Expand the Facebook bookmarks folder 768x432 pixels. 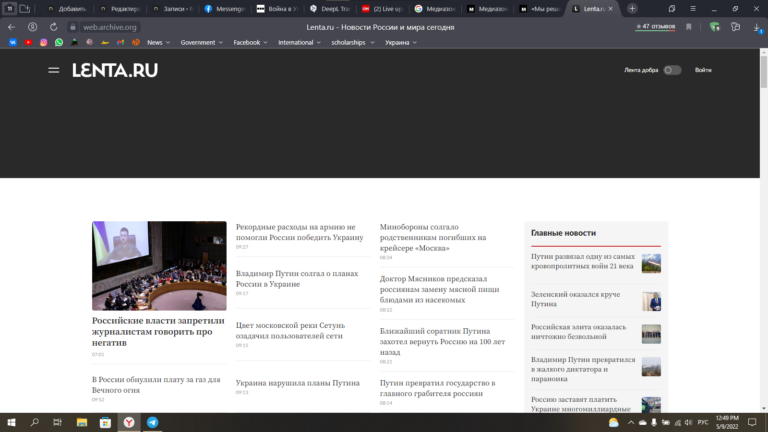[250, 43]
